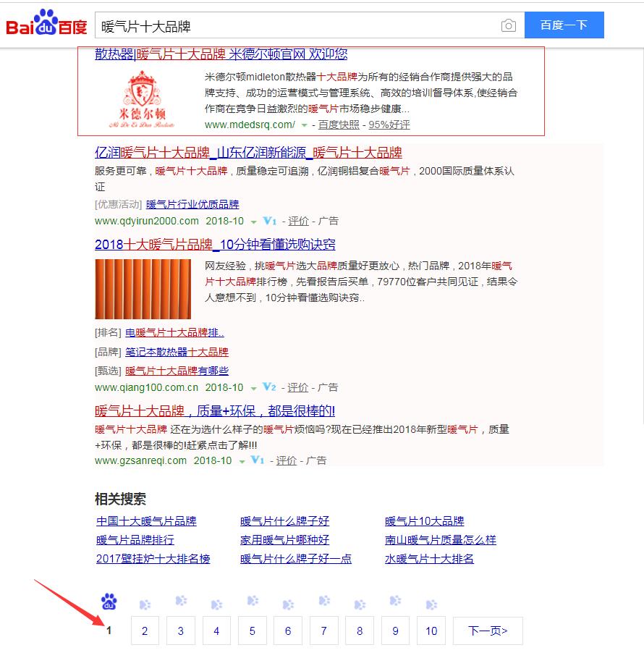Open 暖气片十大品牌有哪些 sublink
Image resolution: width=644 pixels, height=666 pixels.
click(177, 371)
